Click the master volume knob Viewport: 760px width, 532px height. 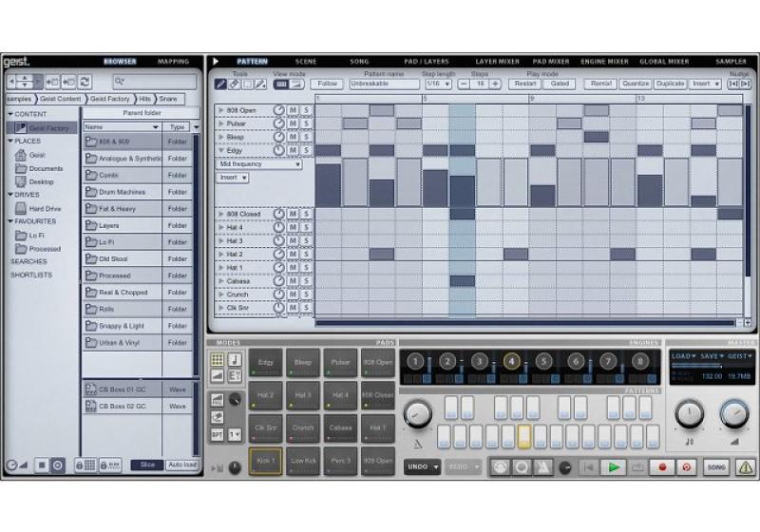click(x=733, y=413)
